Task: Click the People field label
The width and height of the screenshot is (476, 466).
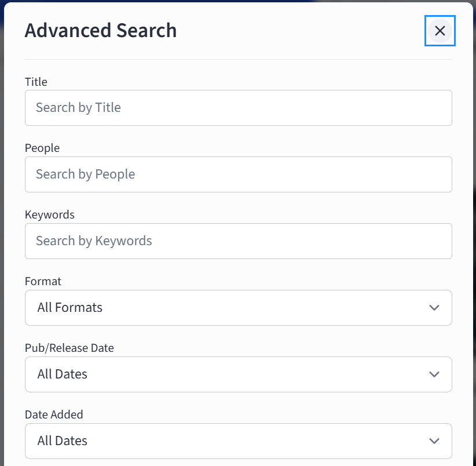Action: coord(42,148)
